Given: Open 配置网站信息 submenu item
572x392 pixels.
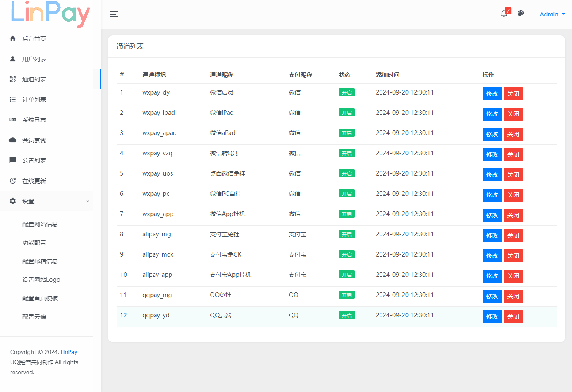Looking at the screenshot, I should 40,224.
